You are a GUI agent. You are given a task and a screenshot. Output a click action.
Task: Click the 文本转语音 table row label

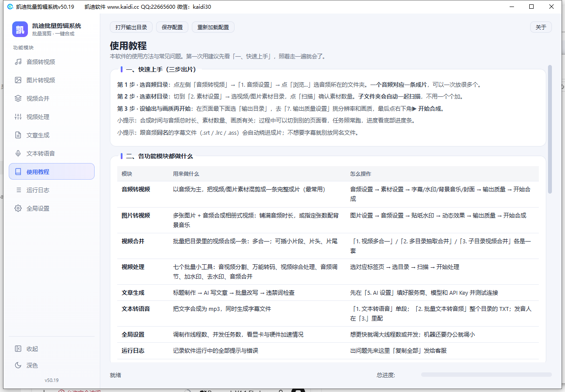[x=136, y=309]
